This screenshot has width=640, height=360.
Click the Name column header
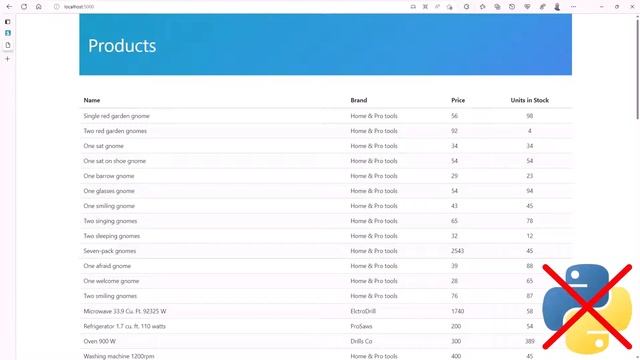pyautogui.click(x=92, y=100)
